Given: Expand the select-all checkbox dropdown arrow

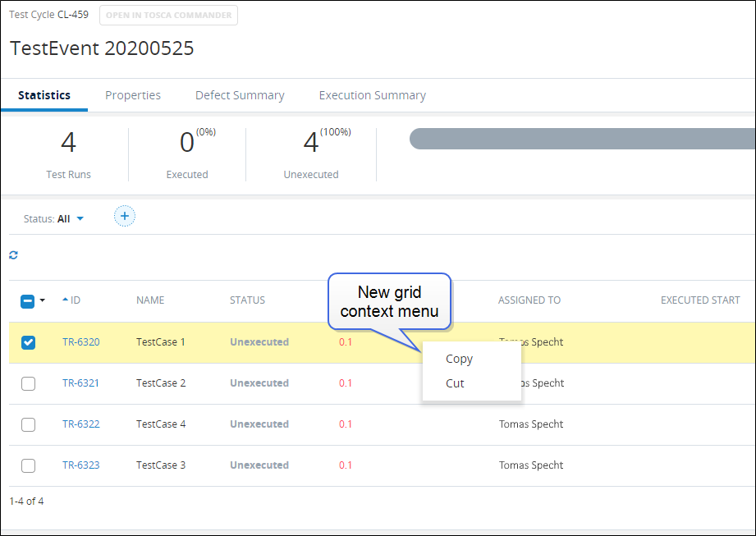Looking at the screenshot, I should 43,301.
